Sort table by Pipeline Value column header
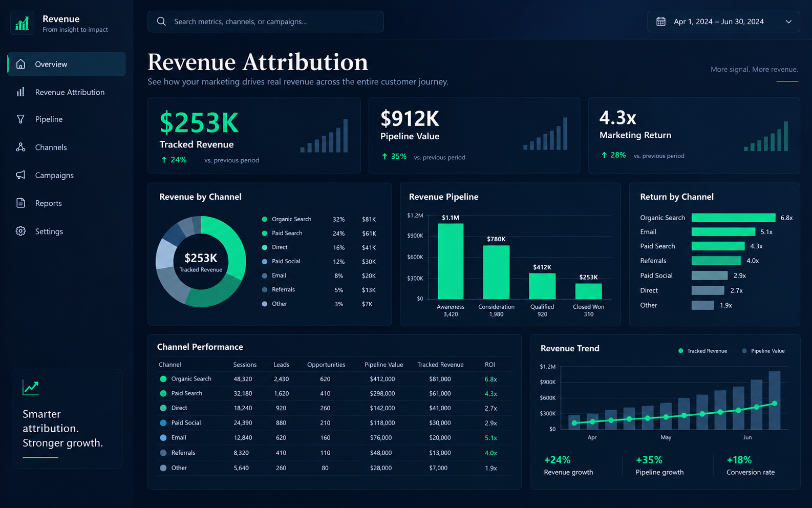Viewport: 812px width, 508px height. coord(384,365)
